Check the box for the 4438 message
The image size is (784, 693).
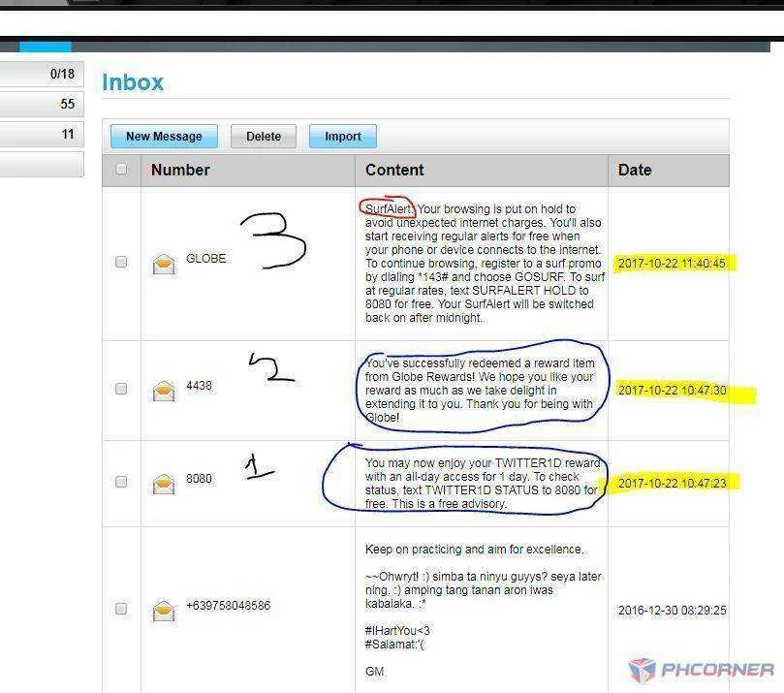[121, 389]
